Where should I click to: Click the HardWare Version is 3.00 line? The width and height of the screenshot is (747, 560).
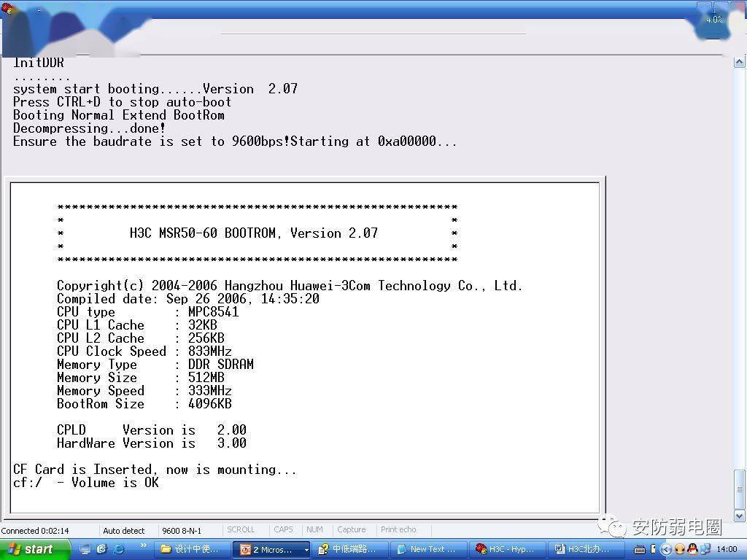click(x=152, y=443)
